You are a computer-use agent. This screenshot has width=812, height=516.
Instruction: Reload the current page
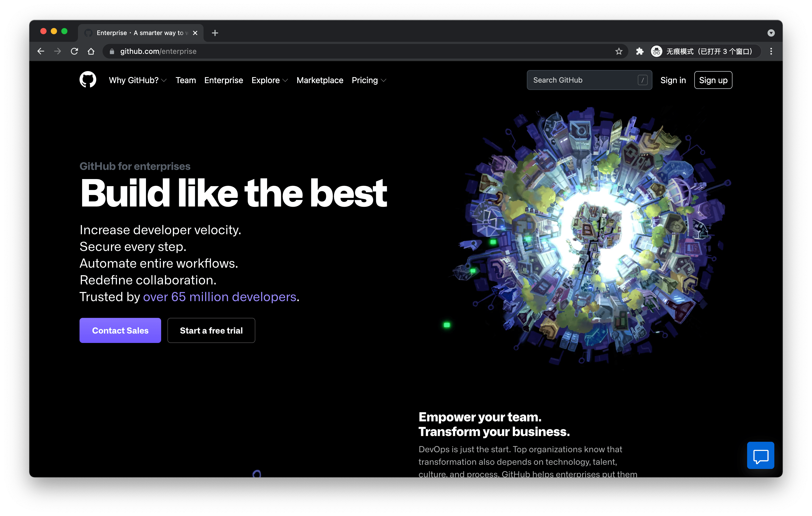click(75, 51)
